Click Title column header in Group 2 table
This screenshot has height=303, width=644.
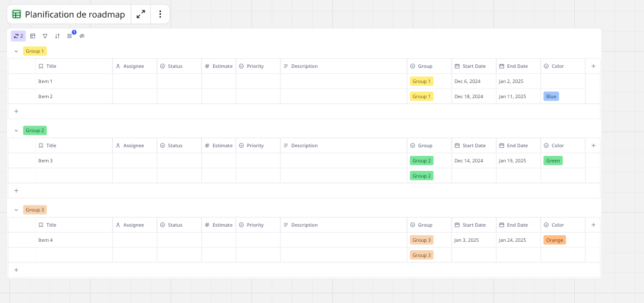click(x=74, y=145)
